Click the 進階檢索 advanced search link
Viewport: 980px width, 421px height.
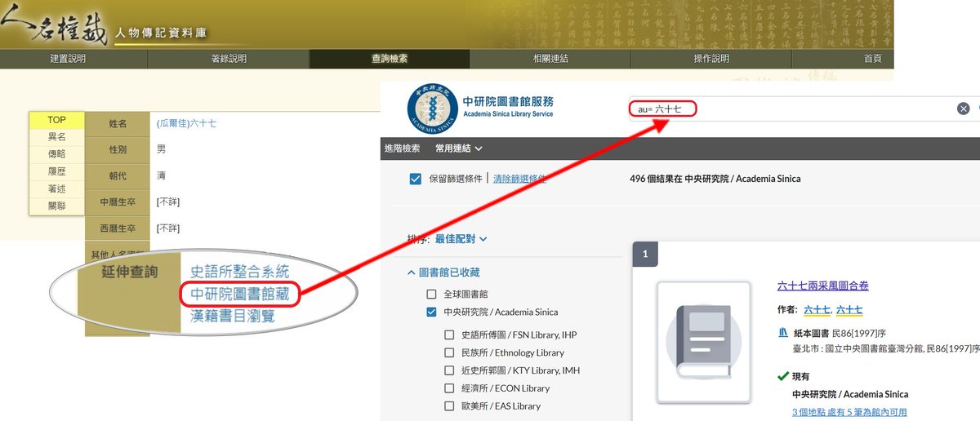[x=403, y=148]
